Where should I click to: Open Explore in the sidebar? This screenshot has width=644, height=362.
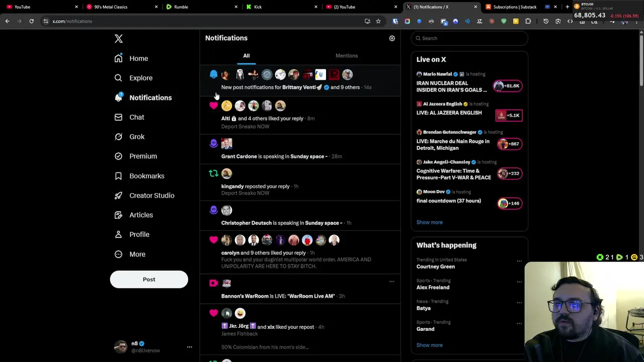tap(133, 78)
